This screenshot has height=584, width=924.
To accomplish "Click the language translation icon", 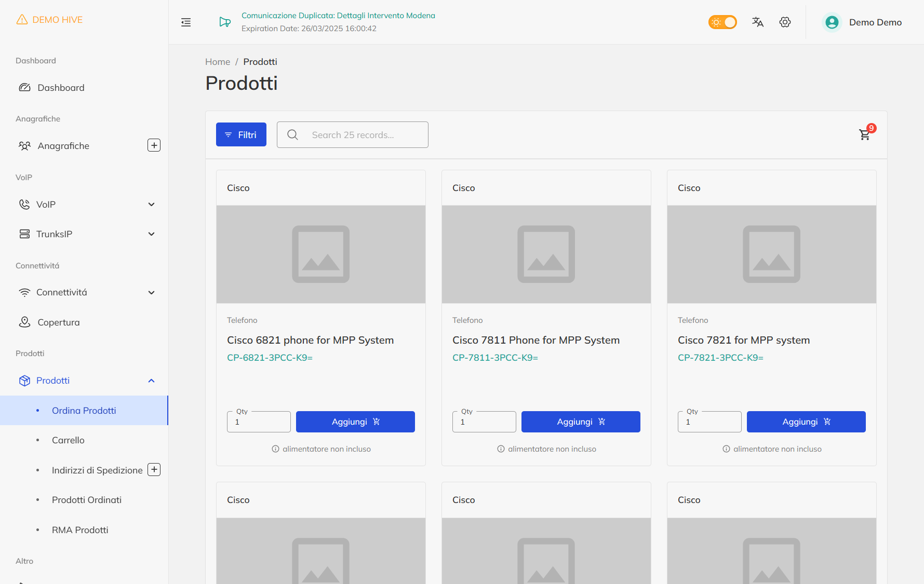I will (x=758, y=22).
